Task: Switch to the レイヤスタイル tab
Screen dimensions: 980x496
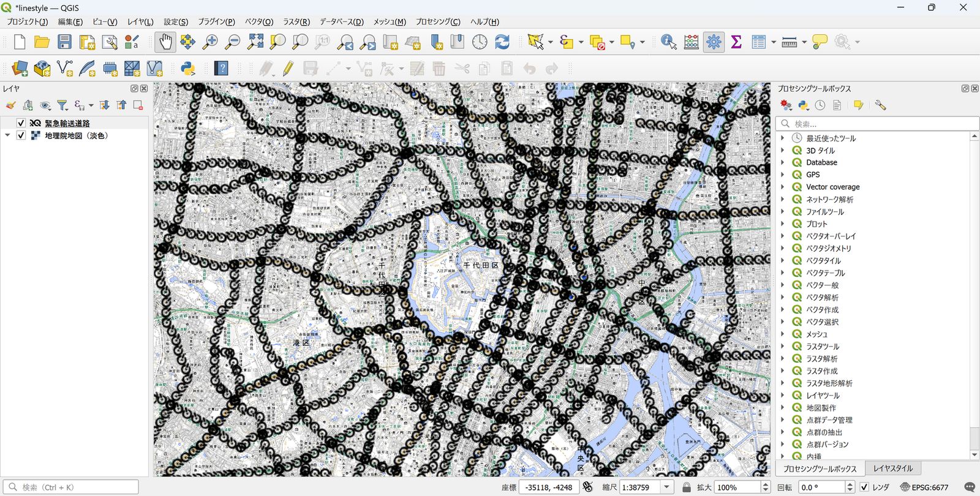Action: tap(893, 468)
